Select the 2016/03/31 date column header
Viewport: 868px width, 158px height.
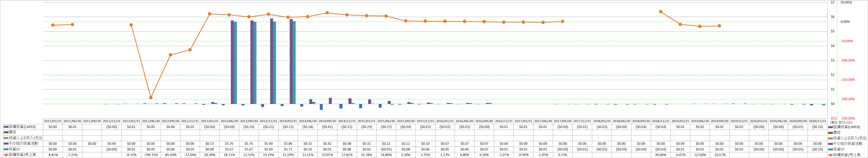[x=445, y=121]
